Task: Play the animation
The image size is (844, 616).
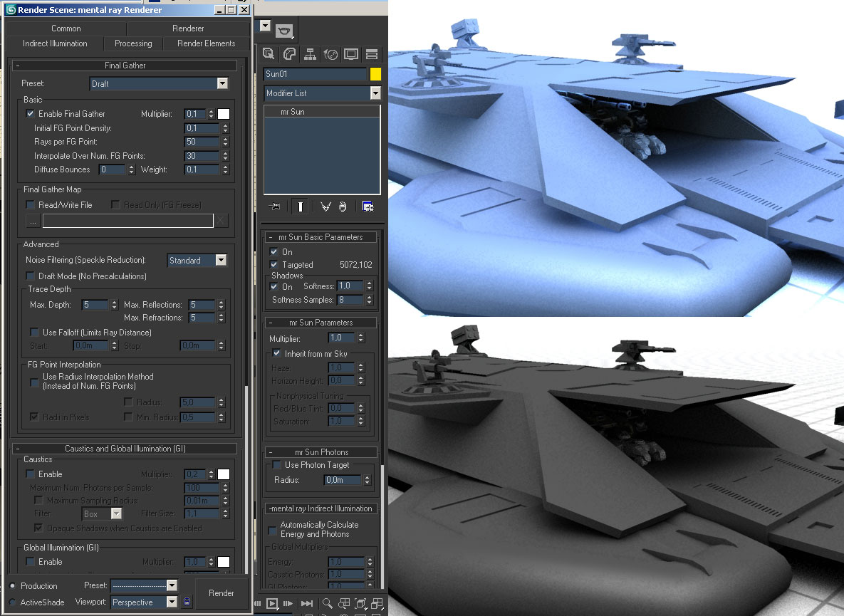Action: [x=272, y=604]
